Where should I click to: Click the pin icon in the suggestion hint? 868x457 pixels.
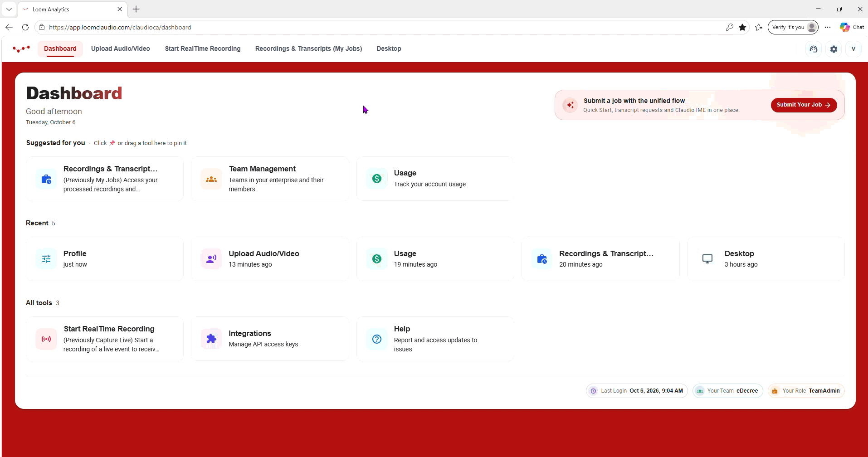pyautogui.click(x=112, y=143)
